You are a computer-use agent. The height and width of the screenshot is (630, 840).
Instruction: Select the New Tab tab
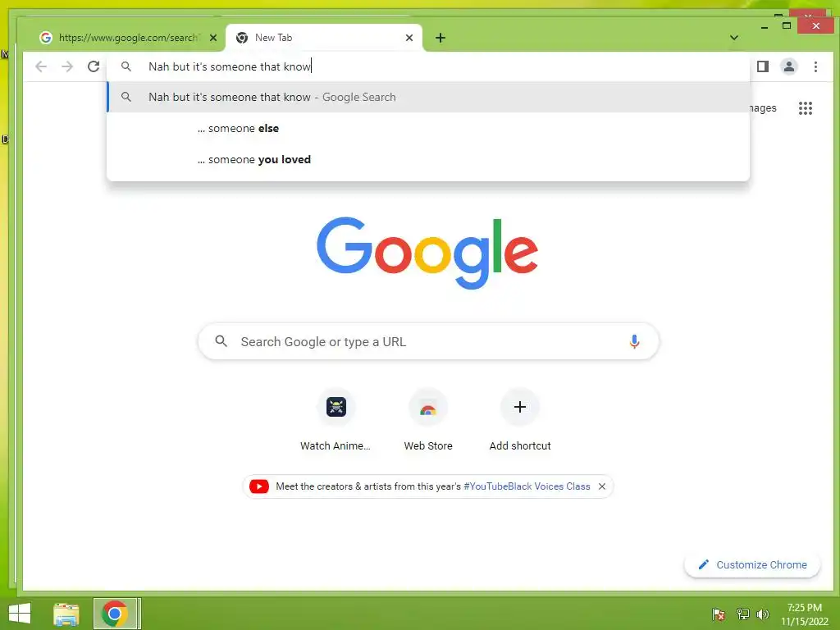point(324,38)
